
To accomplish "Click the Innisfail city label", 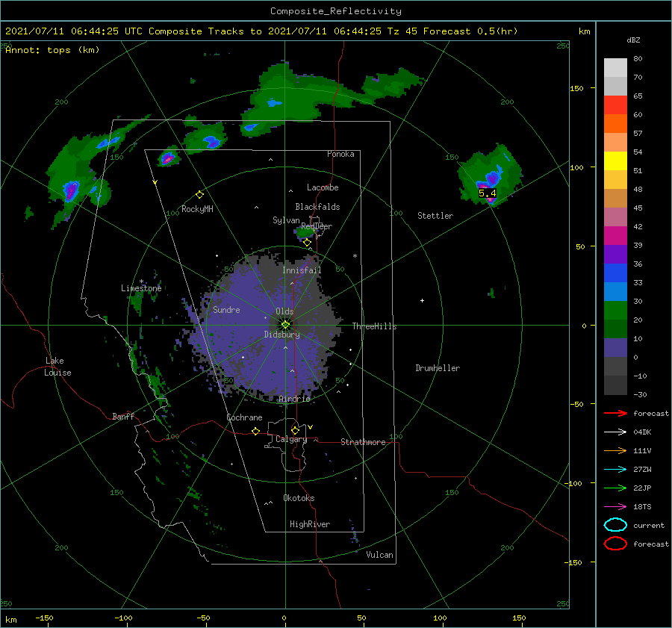I will coord(302,270).
